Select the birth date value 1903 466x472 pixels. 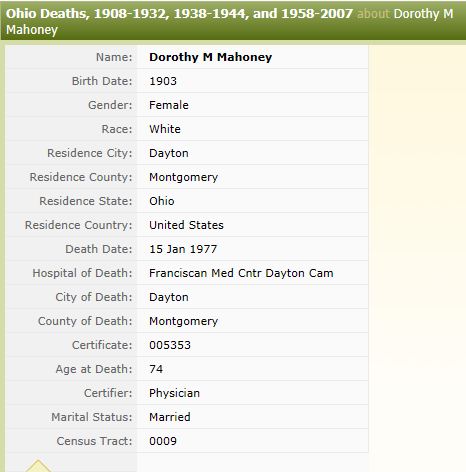click(163, 81)
